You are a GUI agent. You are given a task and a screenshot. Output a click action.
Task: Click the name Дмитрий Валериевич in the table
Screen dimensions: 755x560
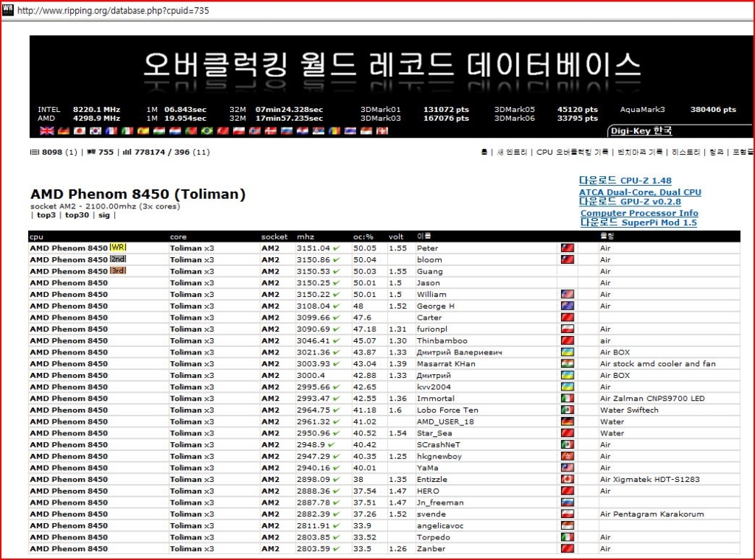pos(459,352)
